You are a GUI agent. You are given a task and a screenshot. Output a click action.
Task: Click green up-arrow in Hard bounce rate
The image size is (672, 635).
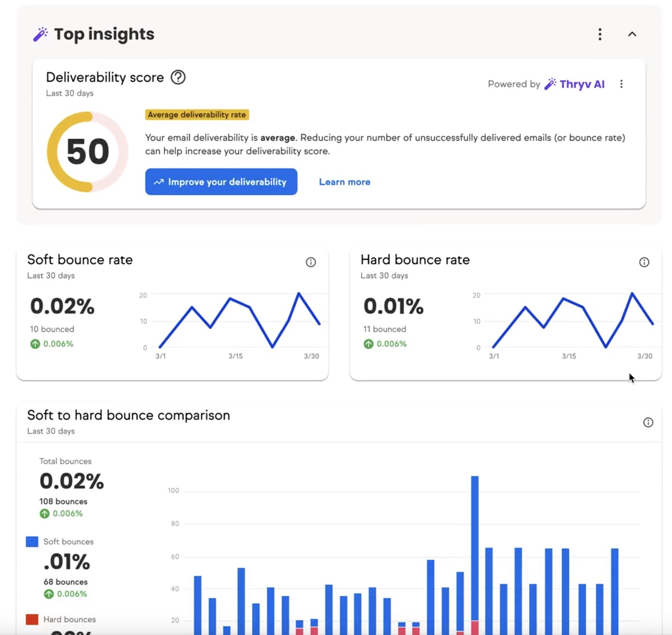368,344
